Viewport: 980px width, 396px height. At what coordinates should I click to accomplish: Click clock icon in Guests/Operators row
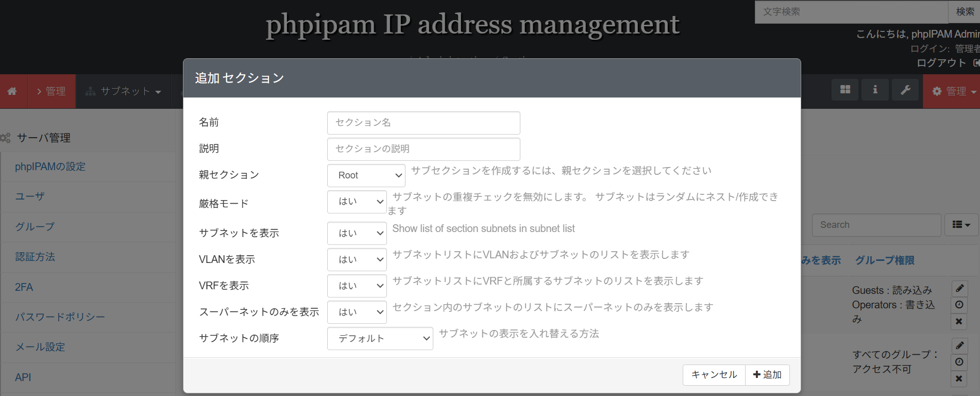959,305
